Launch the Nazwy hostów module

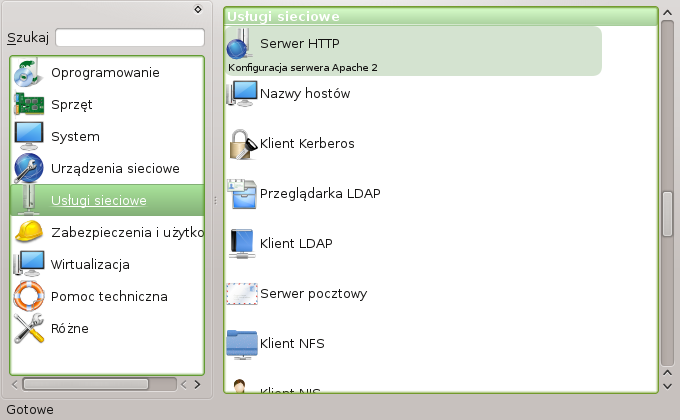point(304,93)
